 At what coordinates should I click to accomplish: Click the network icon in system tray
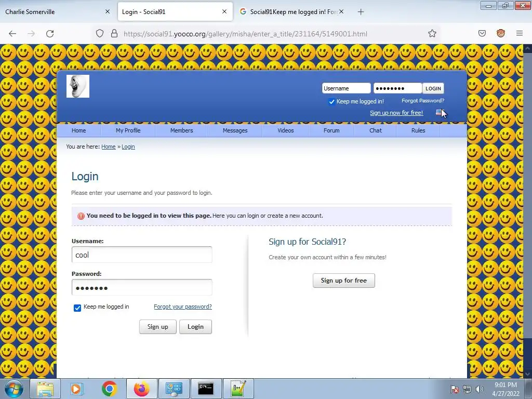(467, 389)
